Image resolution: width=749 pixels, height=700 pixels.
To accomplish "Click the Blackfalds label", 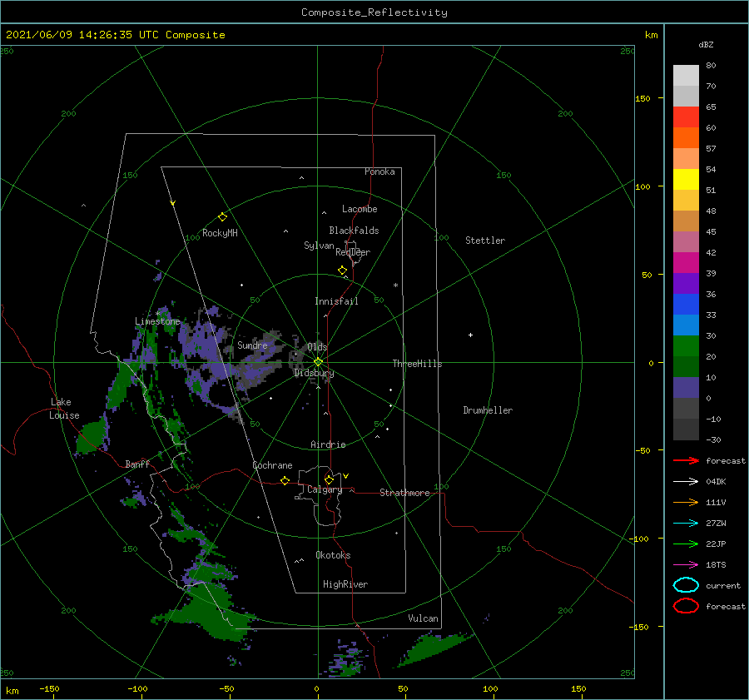I will click(x=354, y=231).
